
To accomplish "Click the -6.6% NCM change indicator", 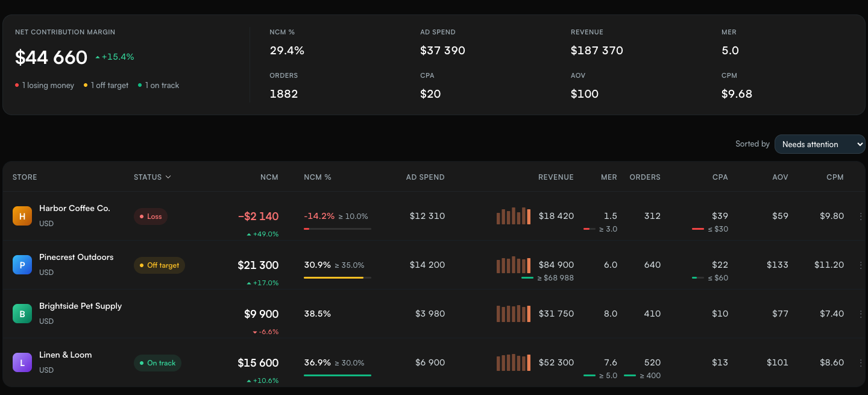I will [266, 332].
